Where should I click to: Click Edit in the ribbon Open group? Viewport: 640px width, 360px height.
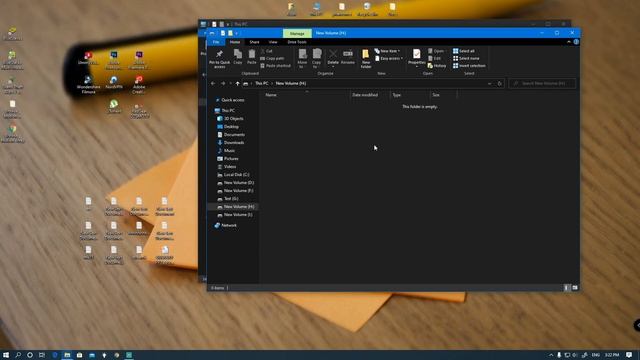434,58
